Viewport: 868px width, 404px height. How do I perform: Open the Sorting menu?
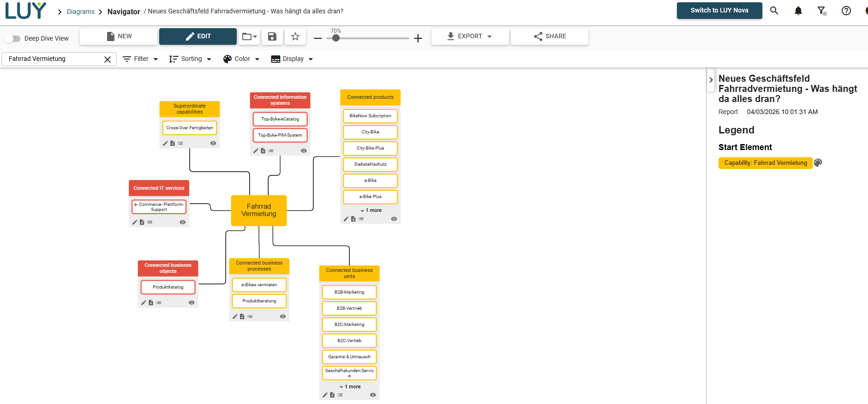point(190,59)
